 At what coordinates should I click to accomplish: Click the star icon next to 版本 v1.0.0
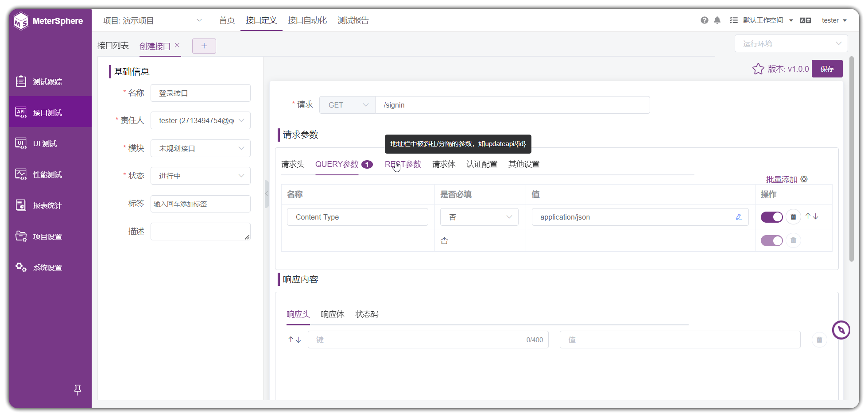(x=758, y=69)
